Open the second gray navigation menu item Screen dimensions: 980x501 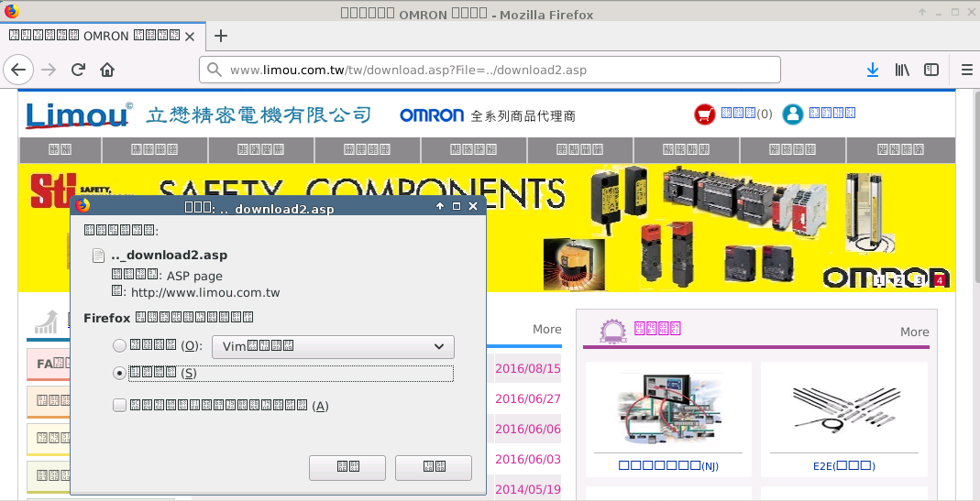[154, 150]
